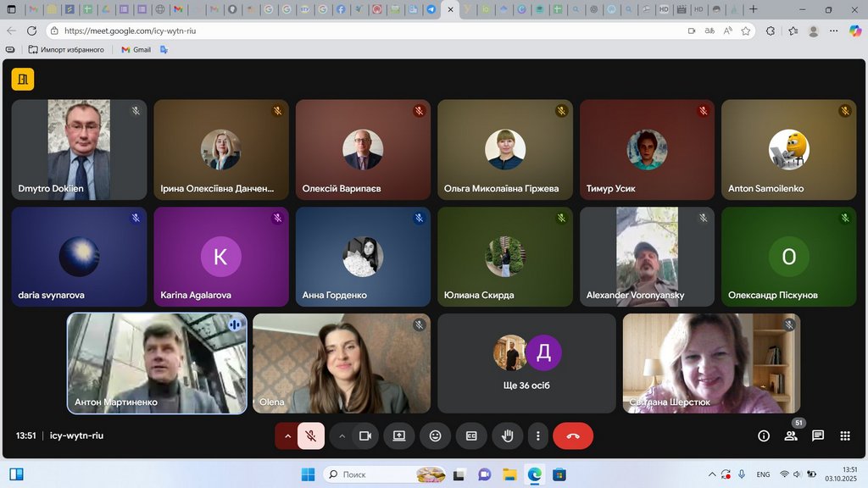The image size is (868, 488).
Task: Click the yellow door icon at top left
Action: click(23, 79)
